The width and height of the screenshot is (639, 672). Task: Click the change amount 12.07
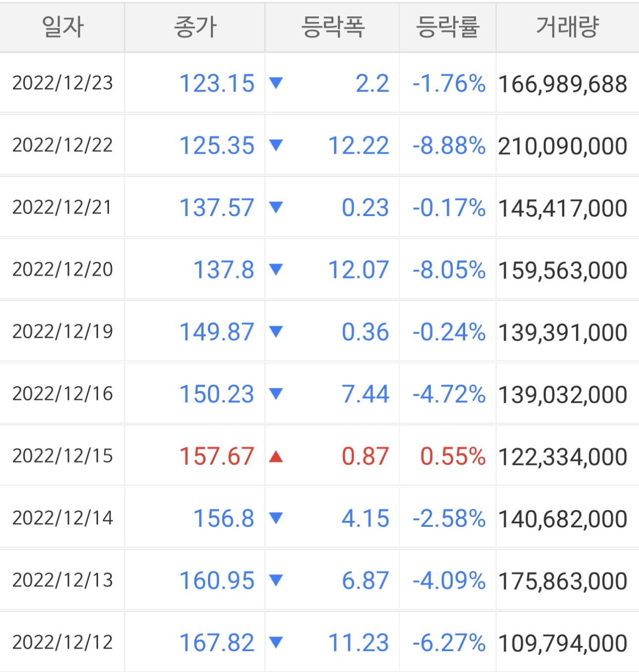click(359, 270)
